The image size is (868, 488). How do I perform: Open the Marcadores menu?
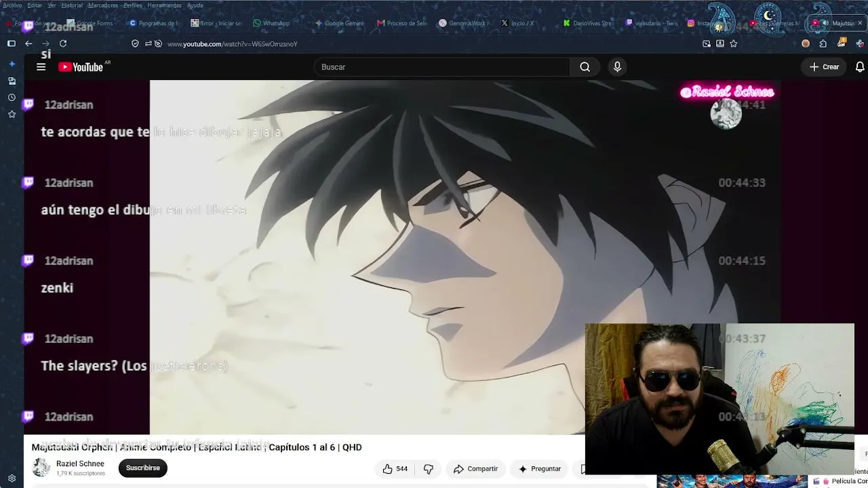(x=103, y=5)
